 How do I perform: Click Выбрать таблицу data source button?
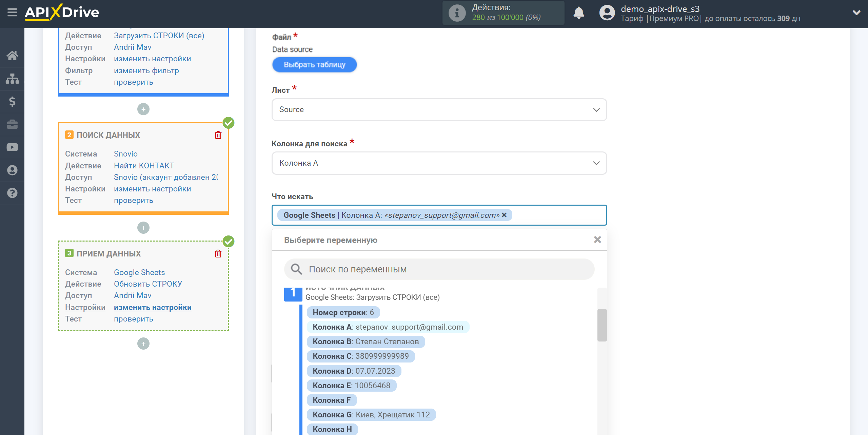pos(314,64)
